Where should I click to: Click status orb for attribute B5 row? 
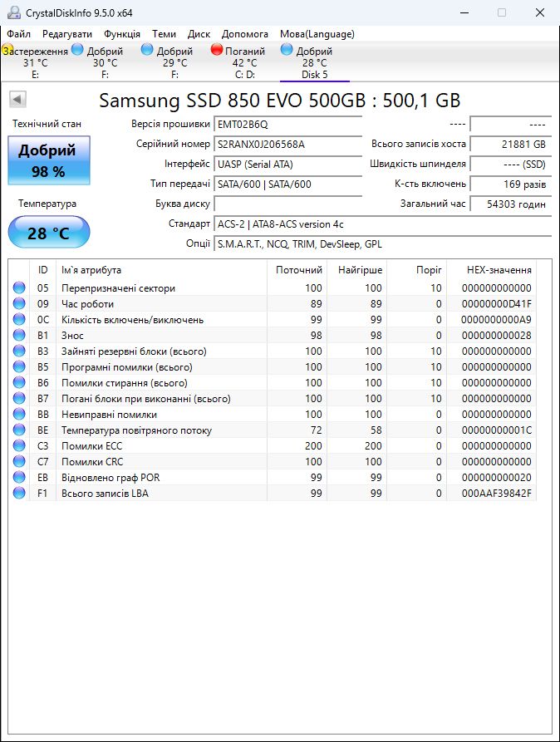(19, 366)
